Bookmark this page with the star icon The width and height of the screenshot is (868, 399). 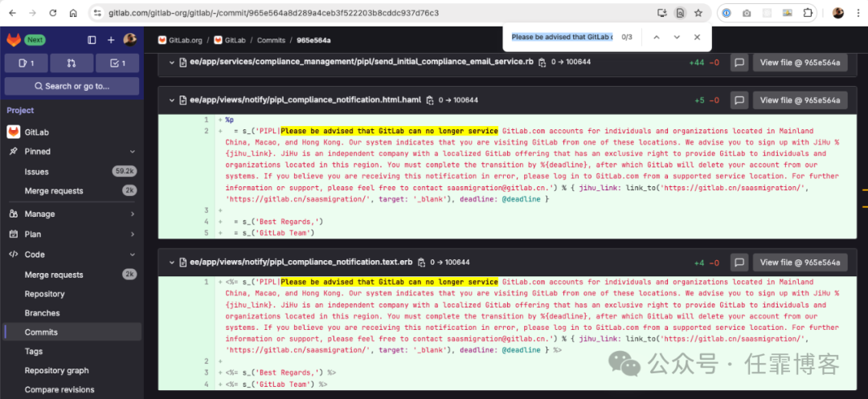point(698,13)
